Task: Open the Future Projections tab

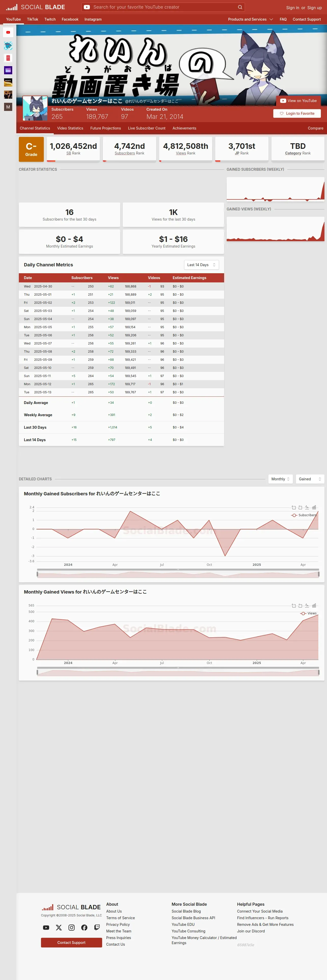Action: [x=105, y=128]
